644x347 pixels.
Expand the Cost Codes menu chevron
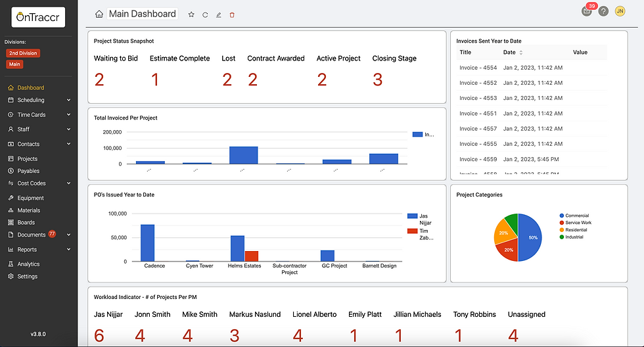pos(68,183)
